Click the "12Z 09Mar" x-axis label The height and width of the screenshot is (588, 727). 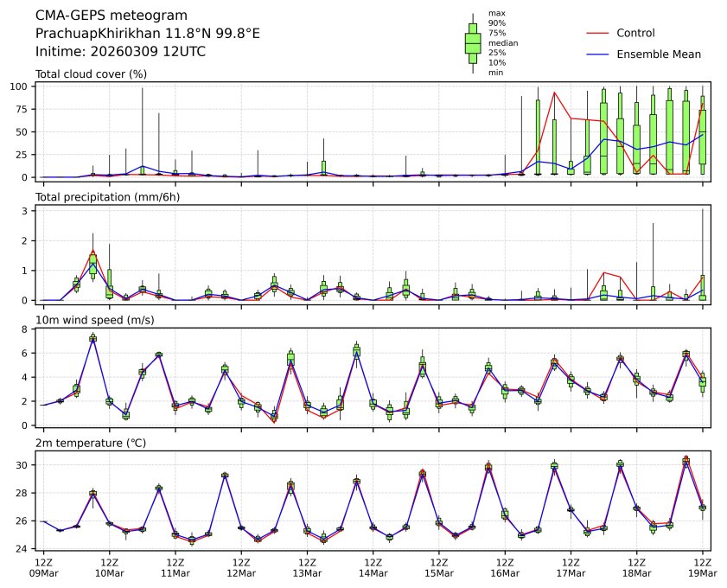coord(43,567)
